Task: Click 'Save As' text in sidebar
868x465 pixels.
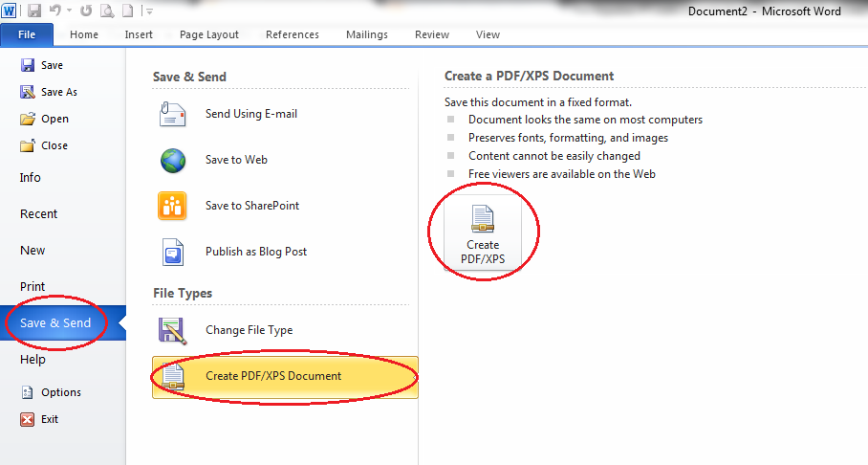Action: [59, 92]
